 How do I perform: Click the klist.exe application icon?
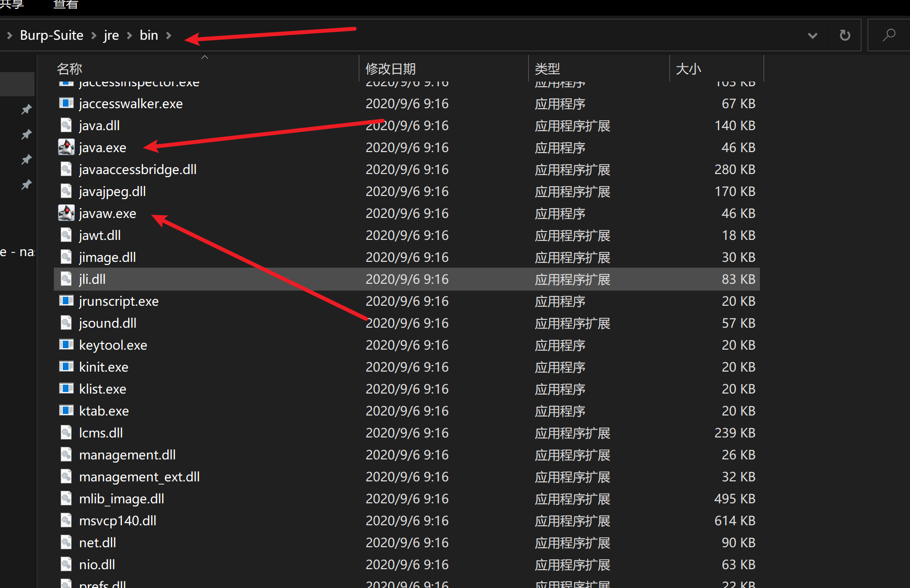(66, 389)
